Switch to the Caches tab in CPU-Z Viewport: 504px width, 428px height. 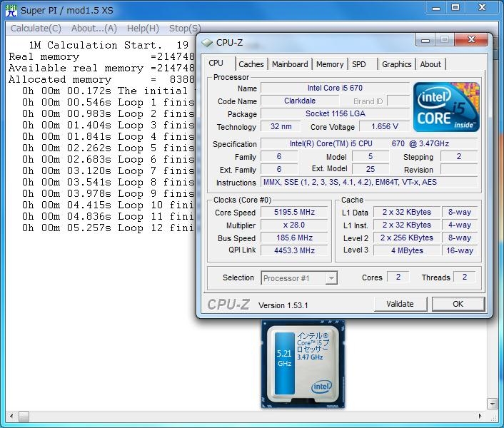point(251,64)
